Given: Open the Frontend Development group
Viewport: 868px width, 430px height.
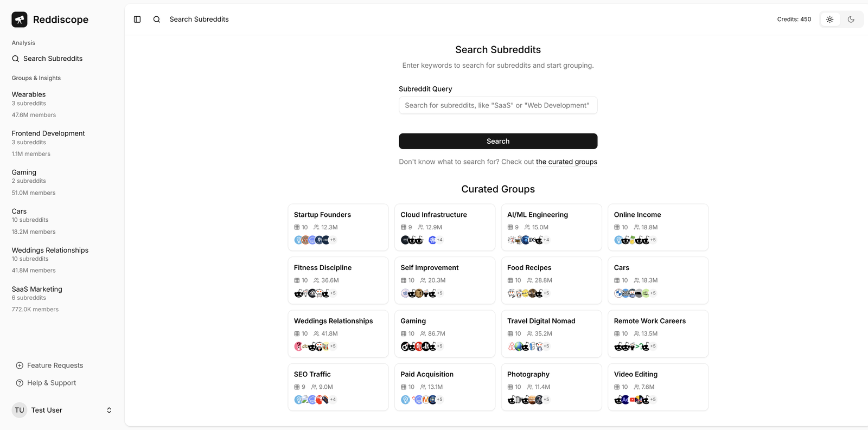Looking at the screenshot, I should (48, 133).
